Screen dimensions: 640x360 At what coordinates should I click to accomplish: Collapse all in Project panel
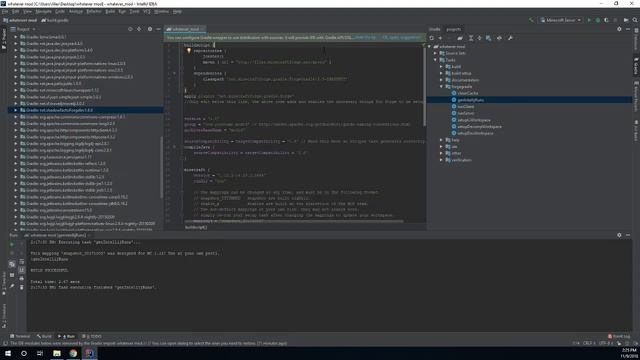(139, 29)
